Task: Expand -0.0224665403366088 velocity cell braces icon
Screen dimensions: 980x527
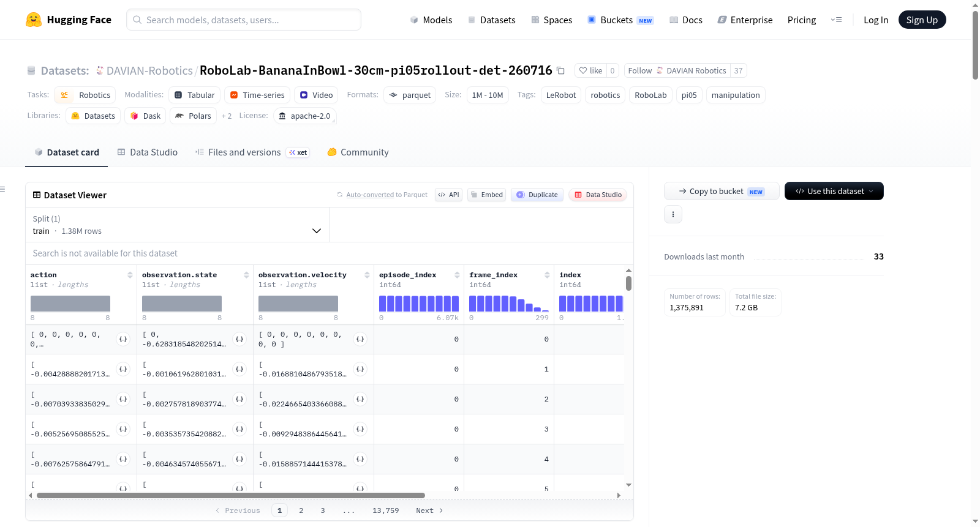Action: tap(360, 399)
